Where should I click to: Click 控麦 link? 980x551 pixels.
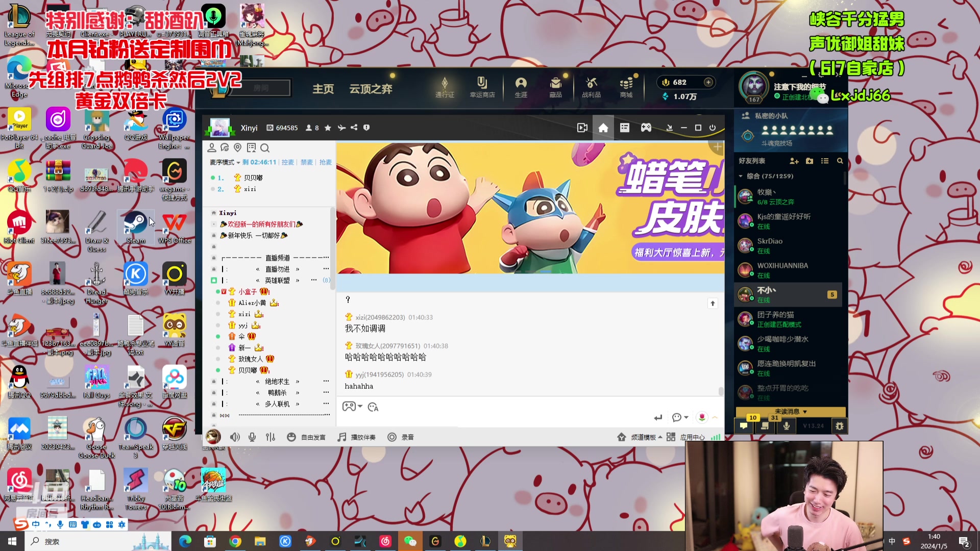click(x=288, y=162)
